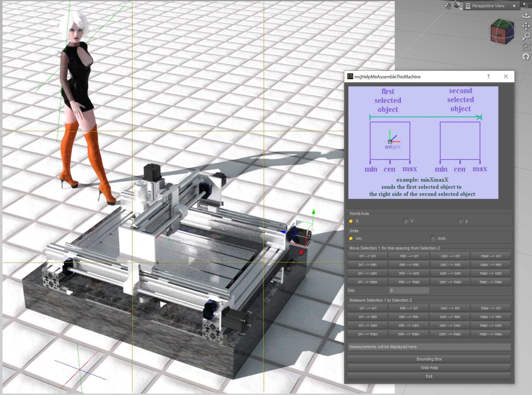Click the reset camera up-arrow icon
The height and width of the screenshot is (395, 532).
(526, 57)
